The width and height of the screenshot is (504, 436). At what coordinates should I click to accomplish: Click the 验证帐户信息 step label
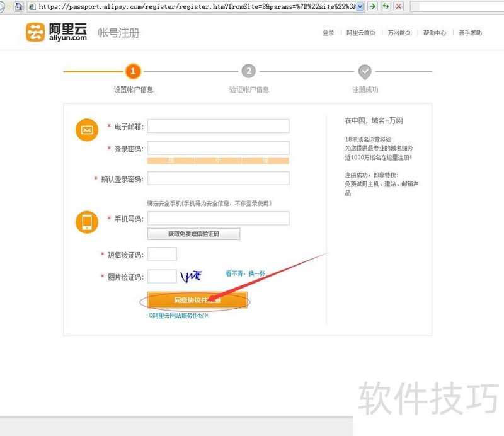tap(249, 89)
